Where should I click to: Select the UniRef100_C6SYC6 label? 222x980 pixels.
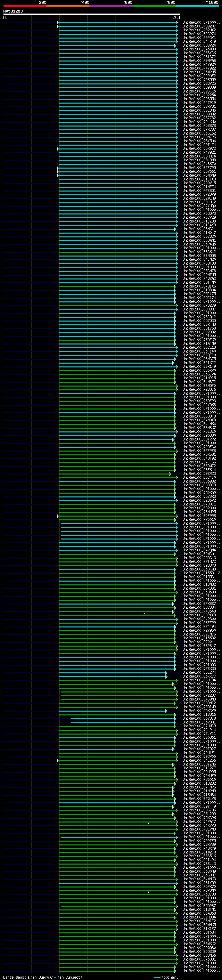199,53
